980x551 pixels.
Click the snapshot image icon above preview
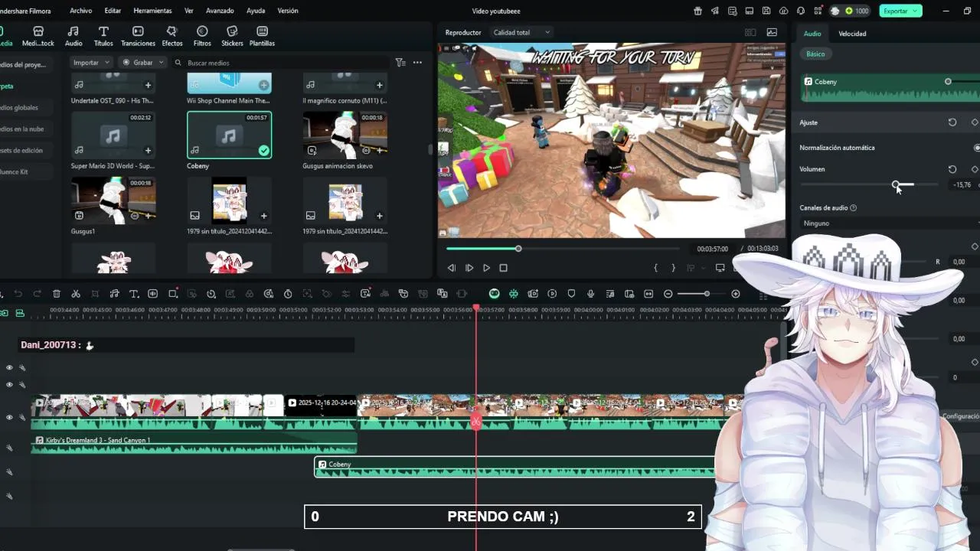coord(772,32)
